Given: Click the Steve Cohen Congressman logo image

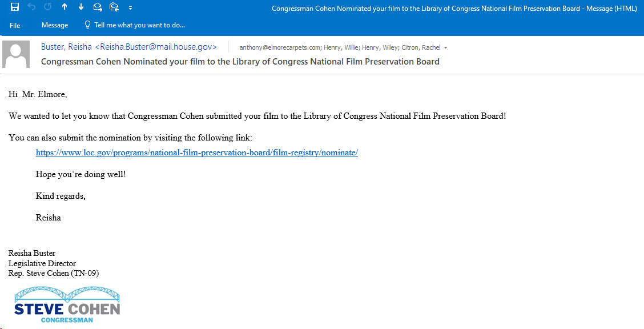Looking at the screenshot, I should (x=67, y=305).
